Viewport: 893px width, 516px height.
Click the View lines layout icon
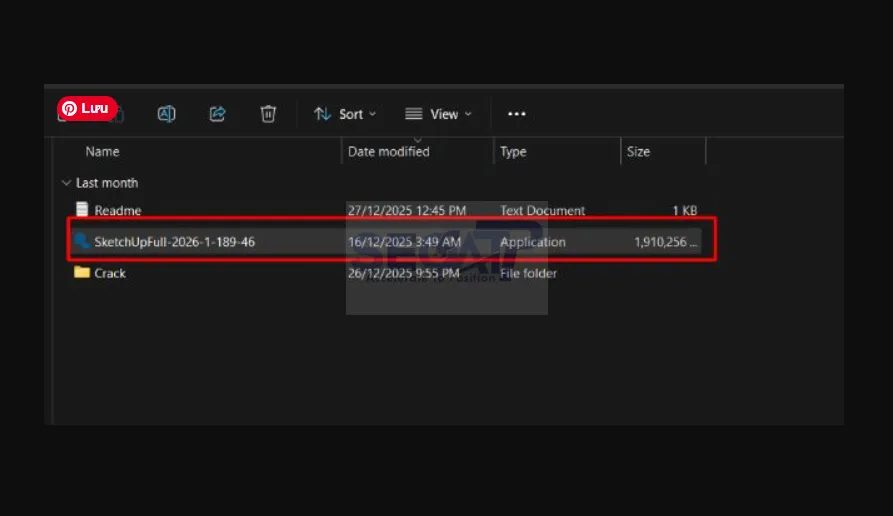pyautogui.click(x=413, y=114)
